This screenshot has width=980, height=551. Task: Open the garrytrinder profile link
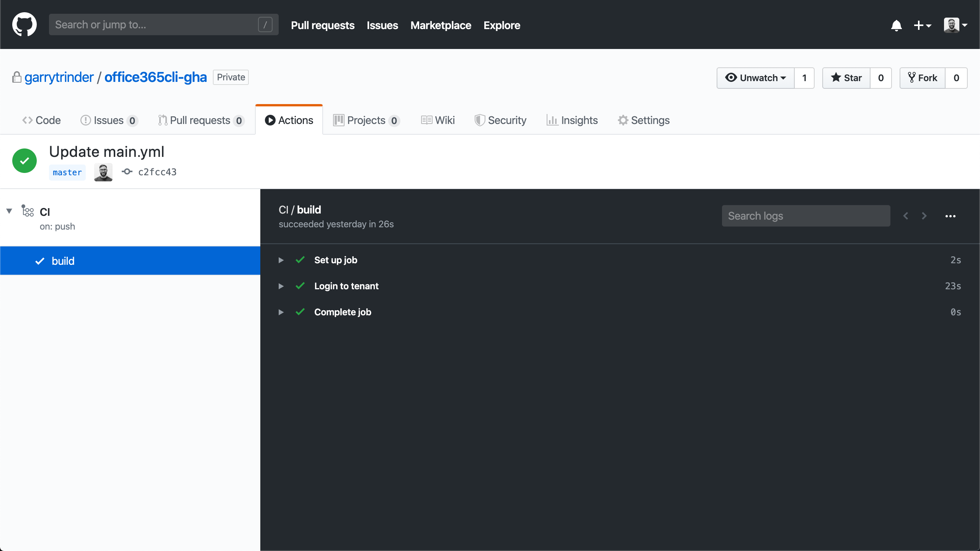click(x=59, y=77)
